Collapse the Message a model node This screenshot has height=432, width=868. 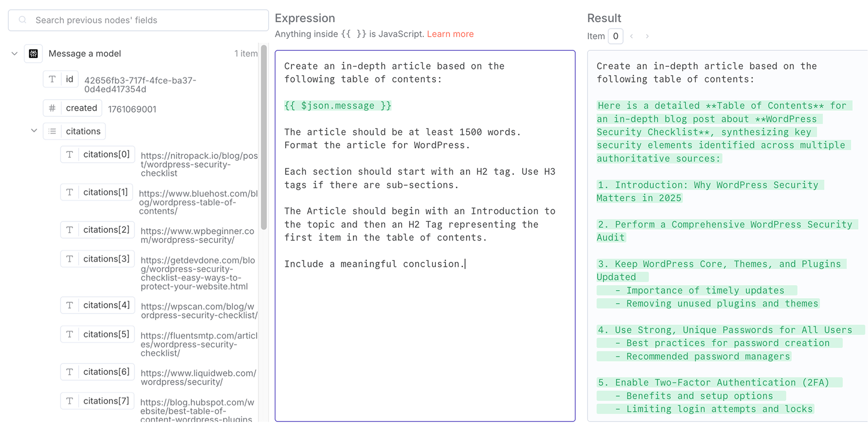pyautogui.click(x=14, y=54)
